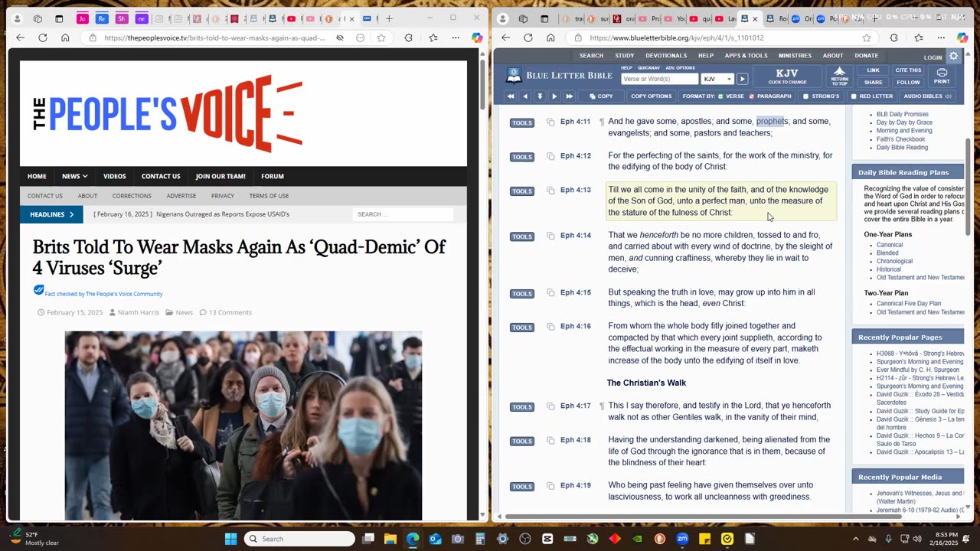The width and height of the screenshot is (980, 551).
Task: Click the Cite This button
Action: tap(908, 70)
